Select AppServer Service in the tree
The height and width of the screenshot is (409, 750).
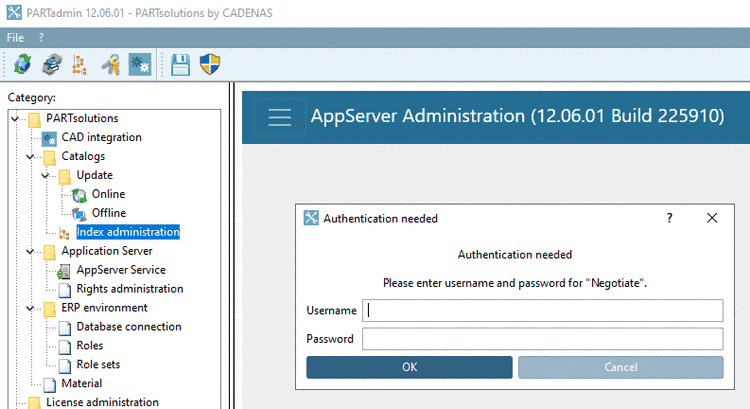pos(121,270)
